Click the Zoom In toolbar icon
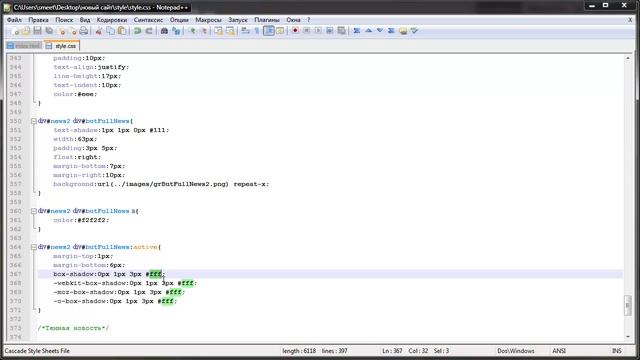This screenshot has height=360, width=640. [x=191, y=31]
